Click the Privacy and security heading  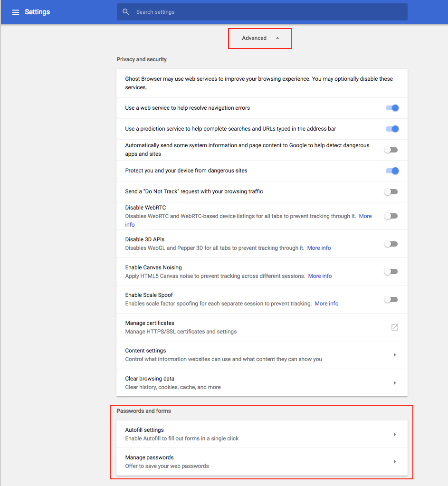coord(142,59)
